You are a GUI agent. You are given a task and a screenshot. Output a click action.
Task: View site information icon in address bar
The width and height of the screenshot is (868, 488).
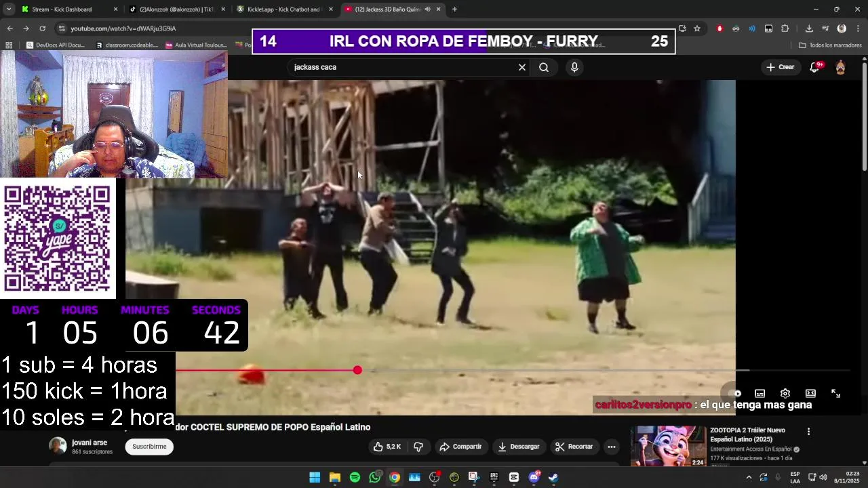[x=62, y=28]
